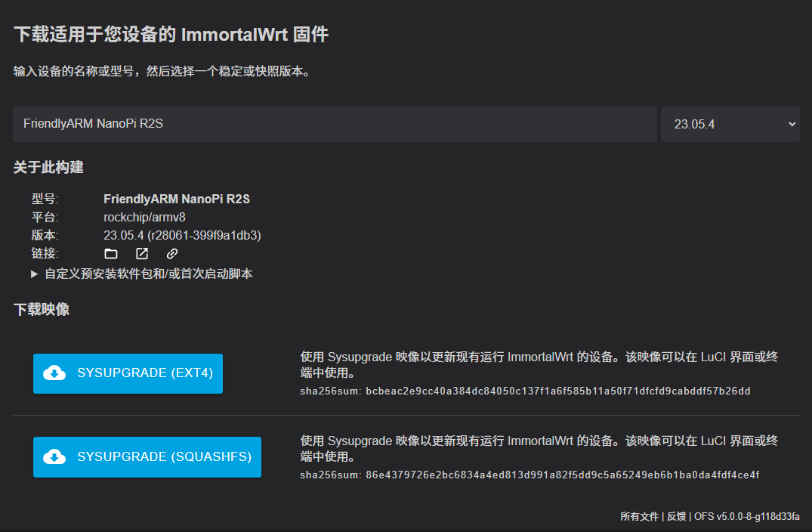Image resolution: width=812 pixels, height=532 pixels.
Task: Click the rockchip/armv8 platform value
Action: tap(144, 217)
